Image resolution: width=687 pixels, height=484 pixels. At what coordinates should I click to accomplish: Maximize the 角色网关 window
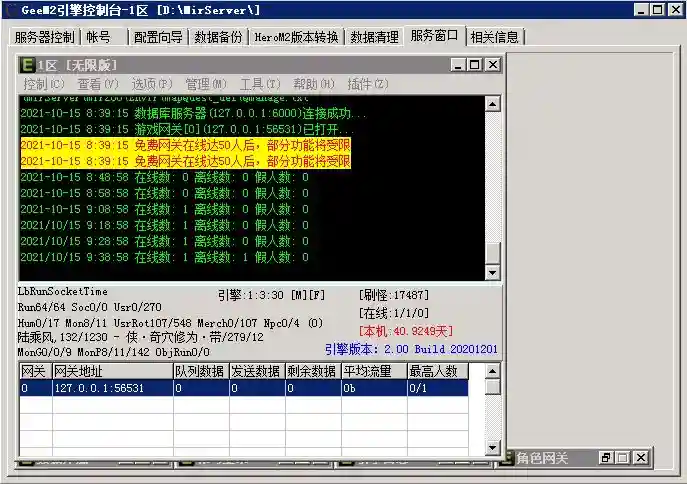click(x=622, y=458)
